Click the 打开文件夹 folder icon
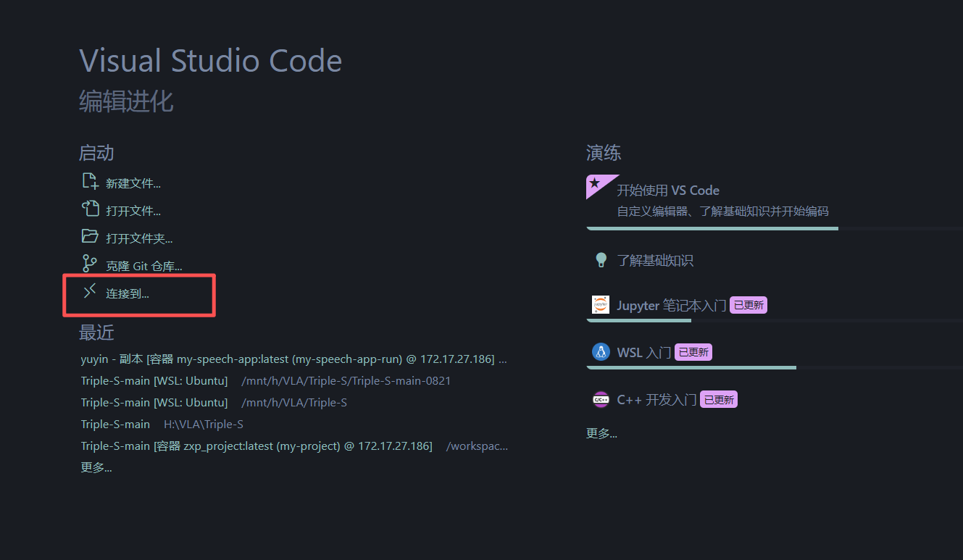The image size is (963, 560). pos(90,237)
